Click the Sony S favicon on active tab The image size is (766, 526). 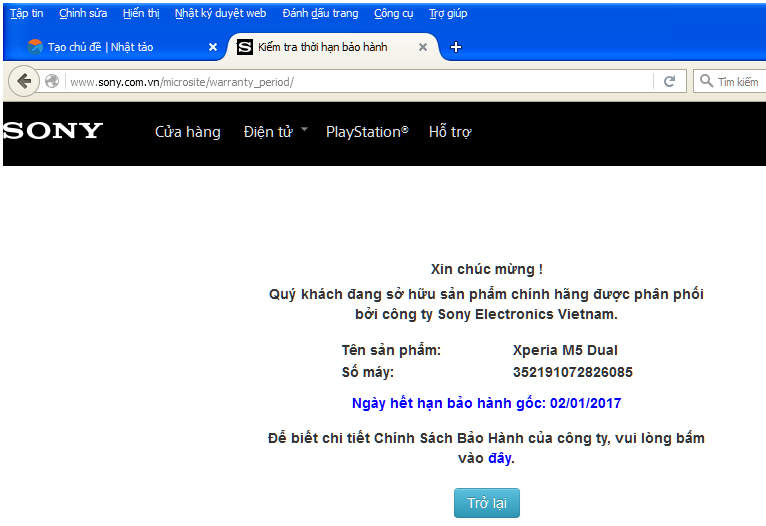(x=245, y=47)
